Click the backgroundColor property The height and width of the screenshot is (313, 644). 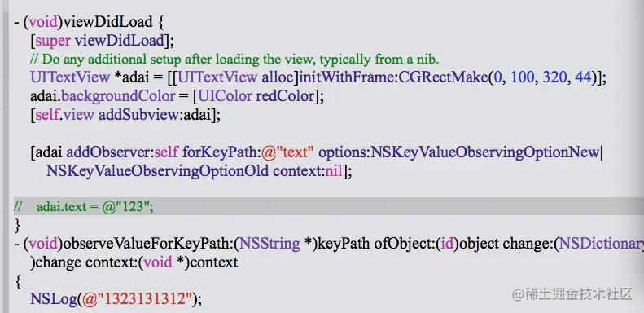pos(118,96)
